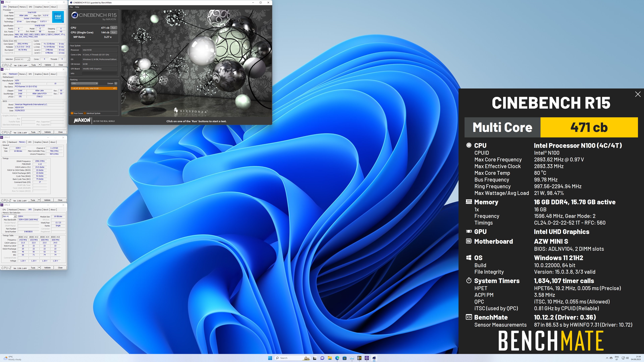The width and height of the screenshot is (644, 362).
Task: Click Details arrow in Cinebench ranking
Action: point(116,83)
